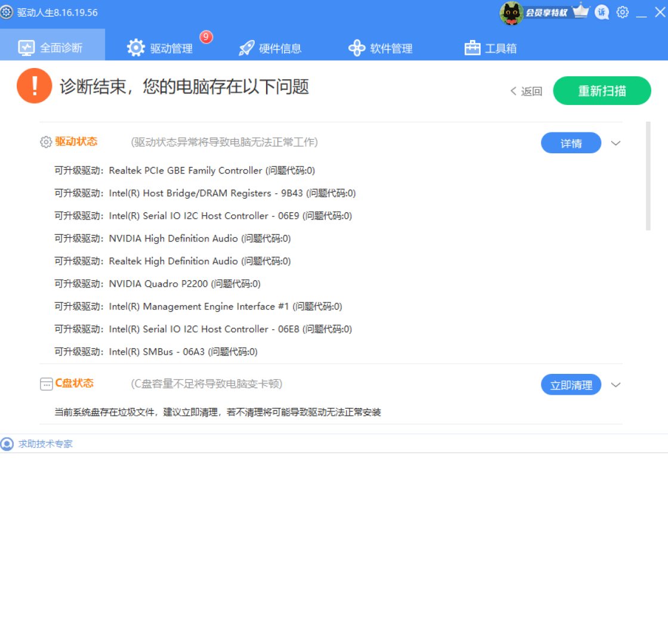Collapse the C盘状态 section chevron

(x=616, y=385)
